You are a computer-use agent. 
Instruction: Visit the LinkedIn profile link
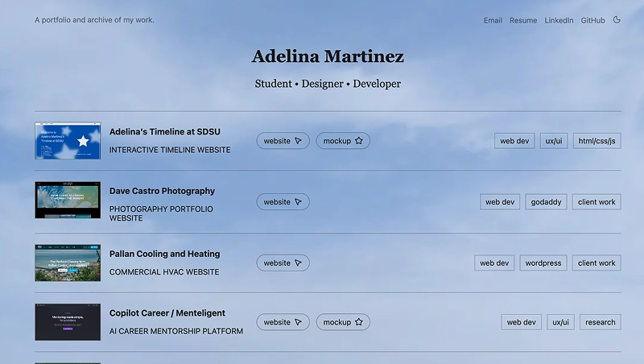(x=559, y=20)
